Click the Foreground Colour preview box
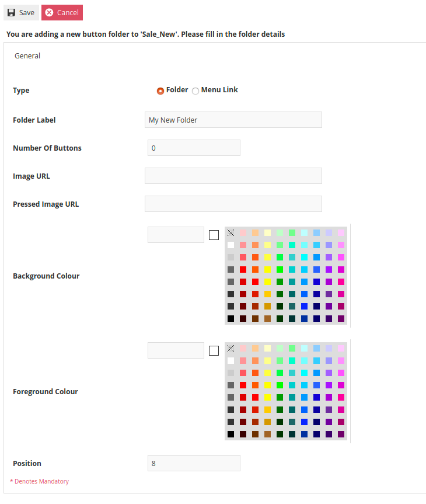The width and height of the screenshot is (426, 504). (x=214, y=350)
